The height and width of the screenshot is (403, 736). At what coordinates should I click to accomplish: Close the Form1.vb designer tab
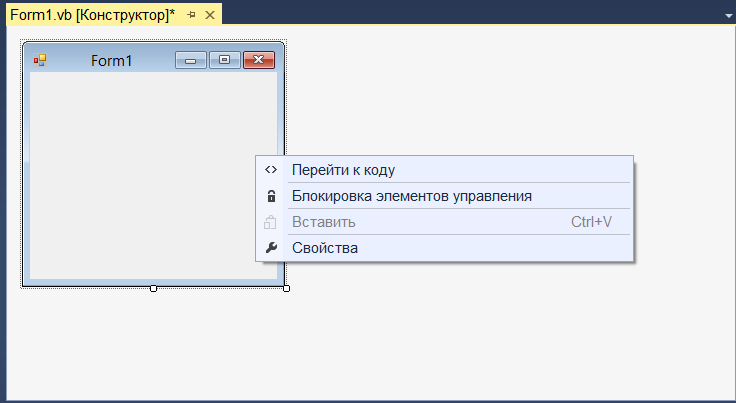[x=210, y=15]
